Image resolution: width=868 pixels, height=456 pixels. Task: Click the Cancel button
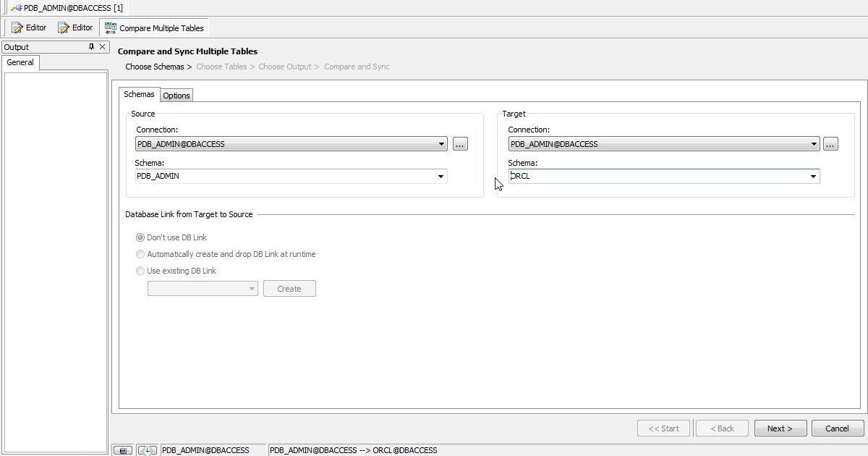(x=838, y=428)
